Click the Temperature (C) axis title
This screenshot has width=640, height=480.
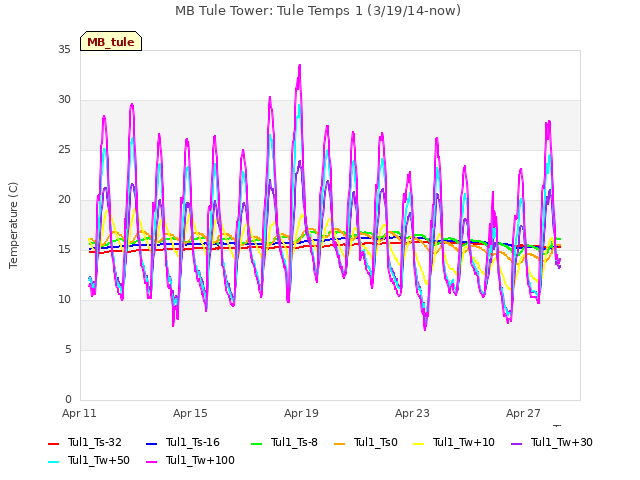tap(13, 225)
